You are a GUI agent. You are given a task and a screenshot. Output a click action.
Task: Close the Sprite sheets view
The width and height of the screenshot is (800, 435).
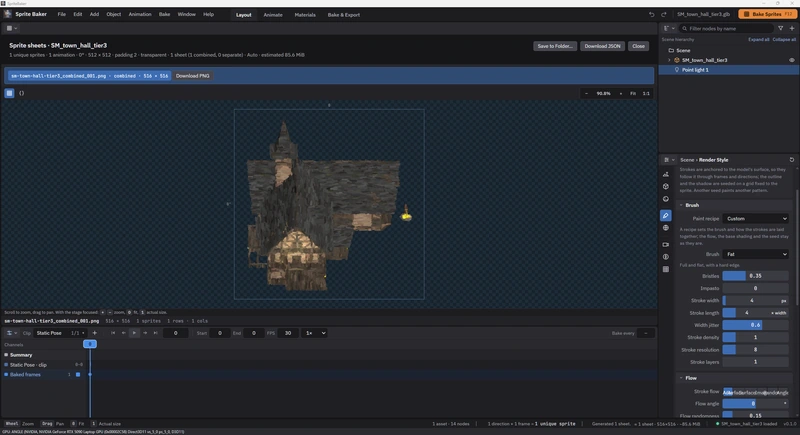638,46
